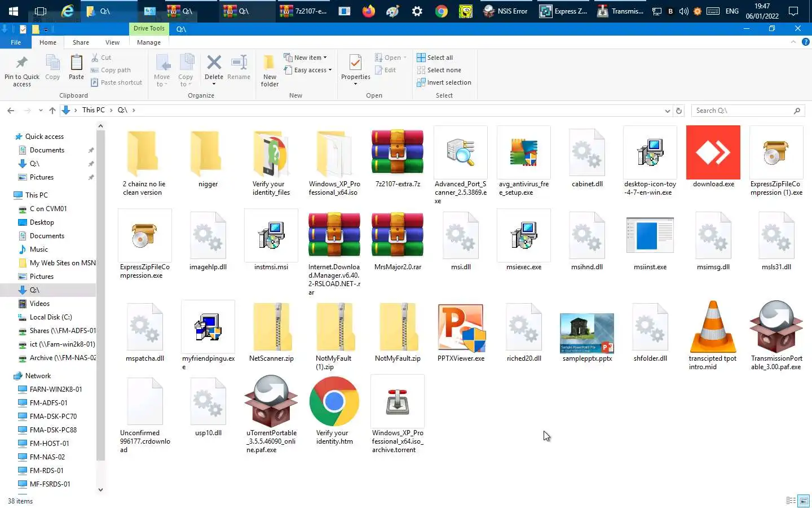Select transcipted tpot intro.mid VLC file
The height and width of the screenshot is (508, 812).
coord(713,335)
